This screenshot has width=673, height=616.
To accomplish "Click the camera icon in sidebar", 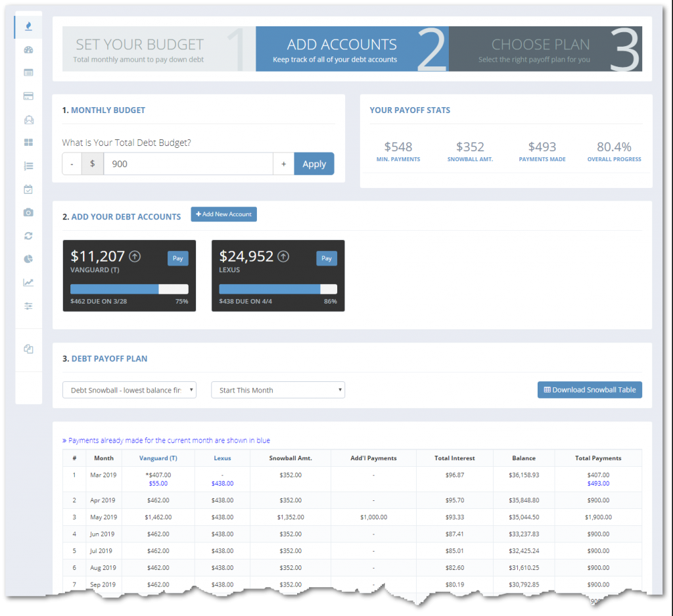I will [x=28, y=212].
